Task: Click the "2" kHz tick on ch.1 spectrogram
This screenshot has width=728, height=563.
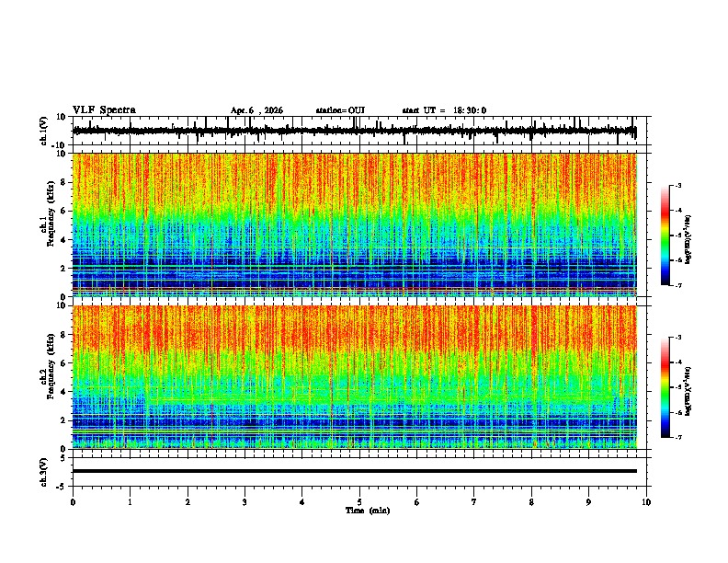Action: tap(64, 269)
